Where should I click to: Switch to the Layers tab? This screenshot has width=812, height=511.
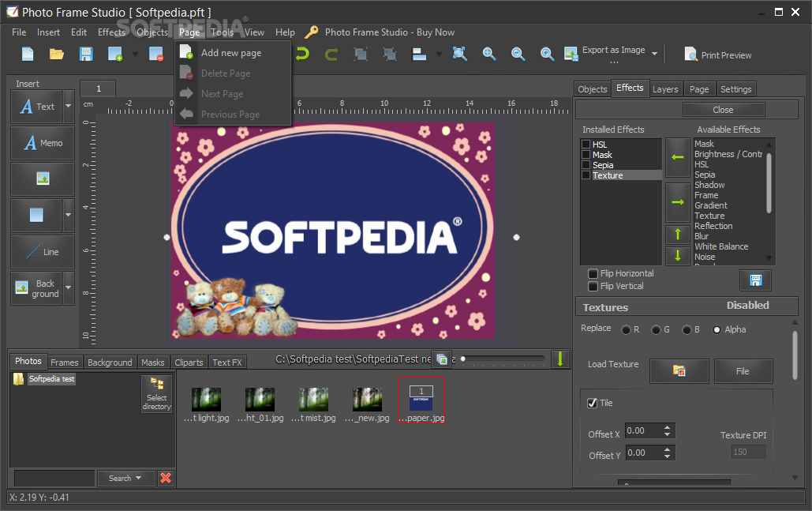665,89
